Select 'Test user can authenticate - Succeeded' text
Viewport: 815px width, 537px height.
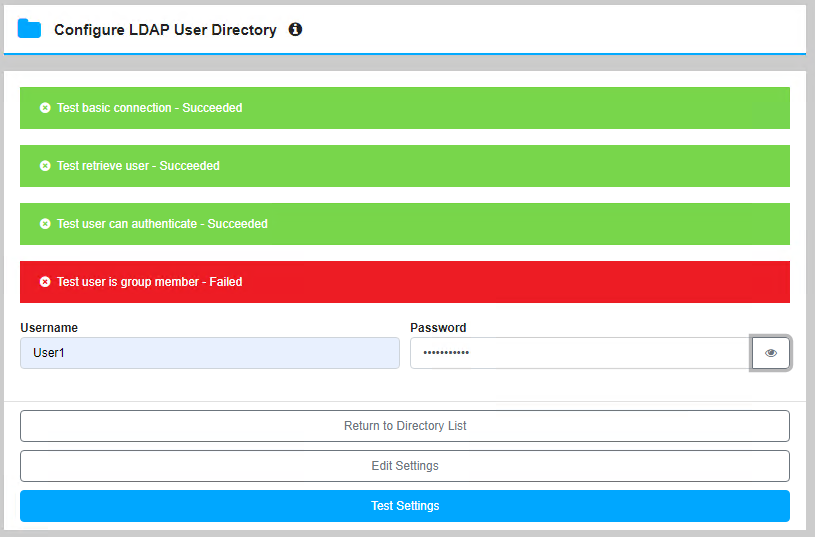tap(162, 224)
